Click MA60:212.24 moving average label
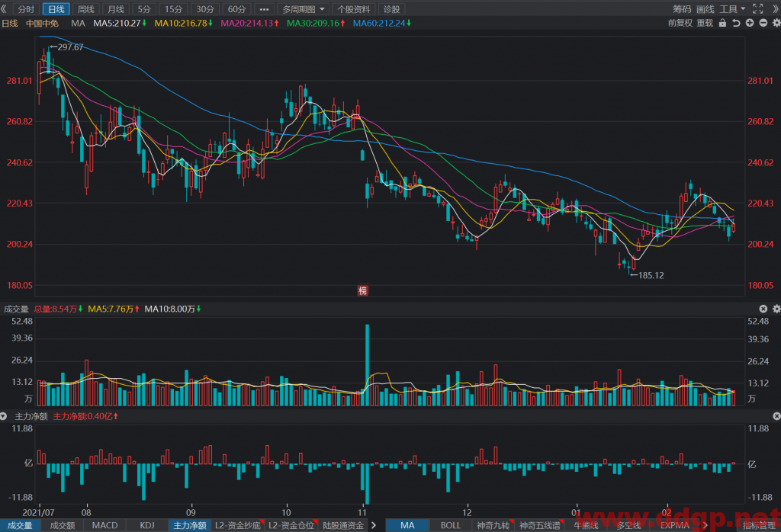 [382, 23]
